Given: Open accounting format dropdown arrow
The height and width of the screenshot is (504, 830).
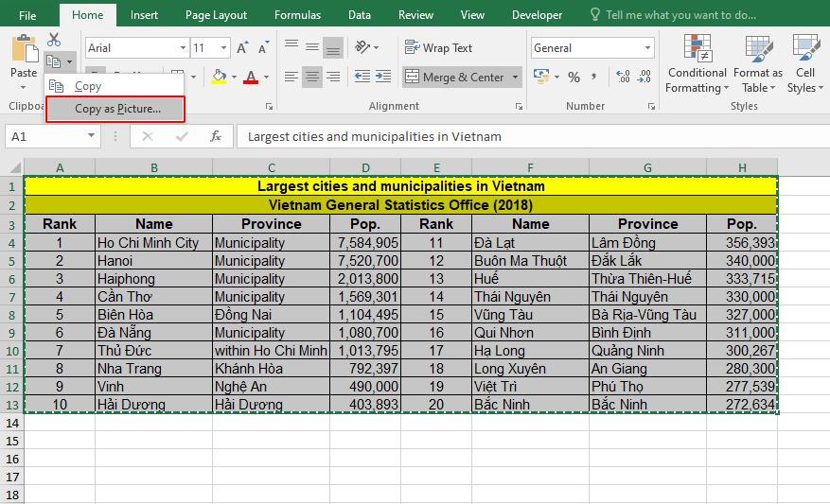Looking at the screenshot, I should (556, 78).
